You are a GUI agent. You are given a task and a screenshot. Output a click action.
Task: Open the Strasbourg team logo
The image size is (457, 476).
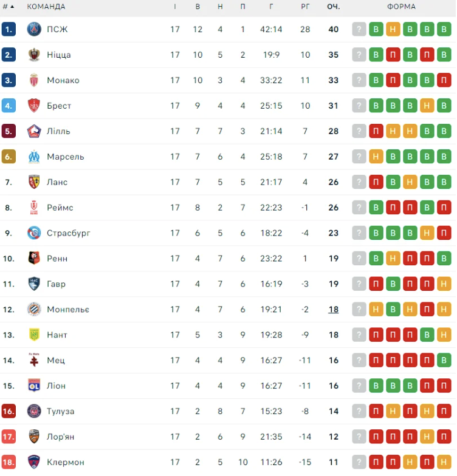(34, 233)
